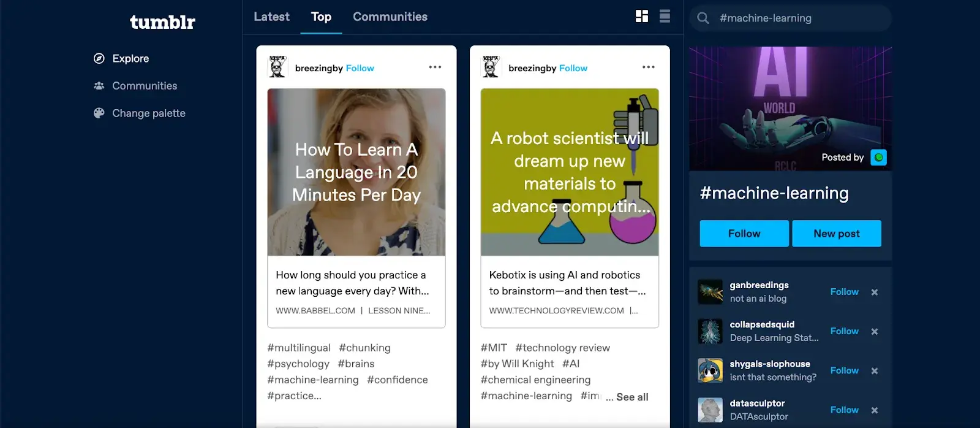Click the tumblr logo
This screenshot has width=980, height=428.
click(x=162, y=22)
